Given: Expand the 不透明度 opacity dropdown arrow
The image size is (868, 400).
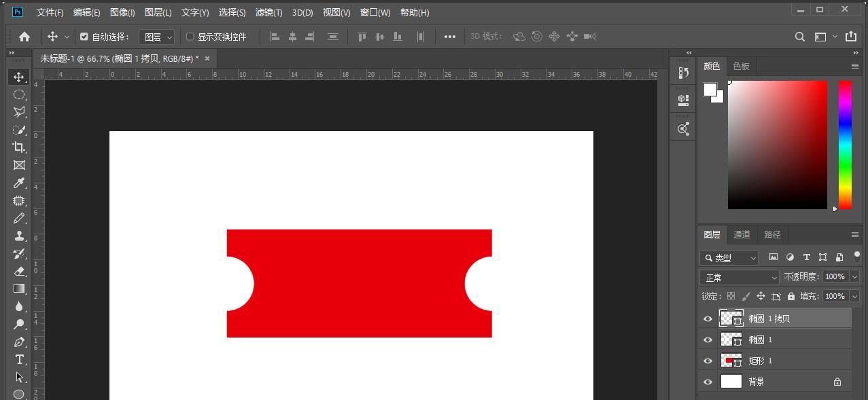Looking at the screenshot, I should (x=854, y=277).
